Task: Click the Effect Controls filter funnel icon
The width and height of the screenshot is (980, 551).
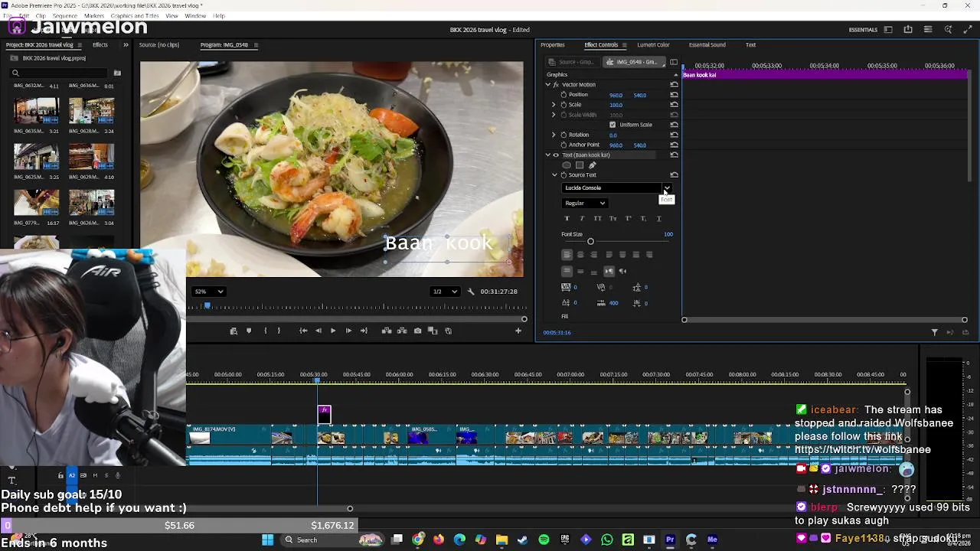Action: coord(934,332)
